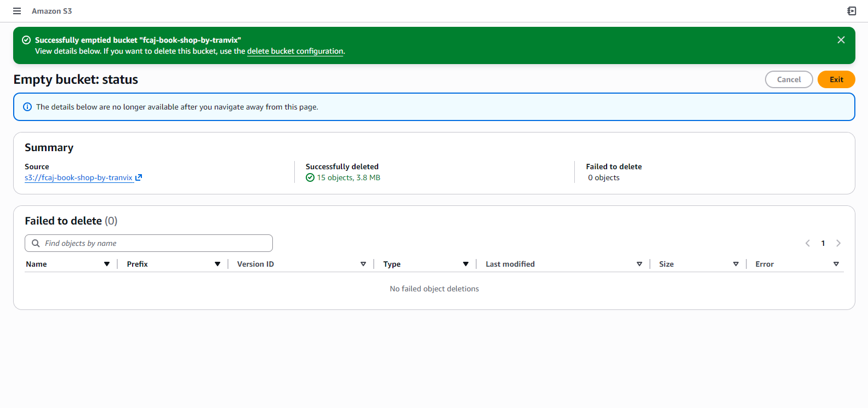The image size is (868, 408).
Task: Sort by Size column arrow
Action: point(736,264)
